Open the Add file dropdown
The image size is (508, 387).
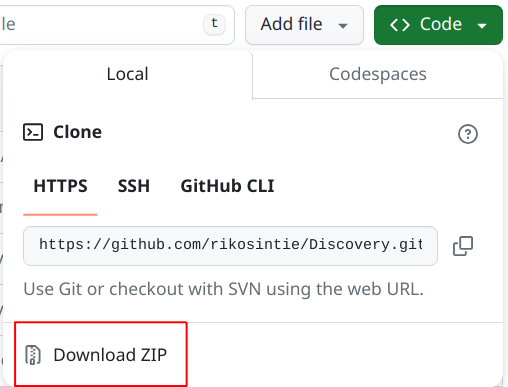coord(304,25)
